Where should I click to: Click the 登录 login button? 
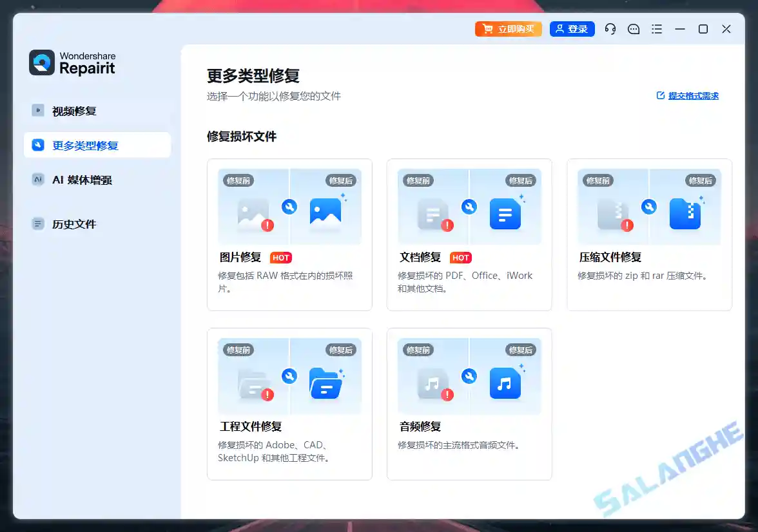[572, 29]
